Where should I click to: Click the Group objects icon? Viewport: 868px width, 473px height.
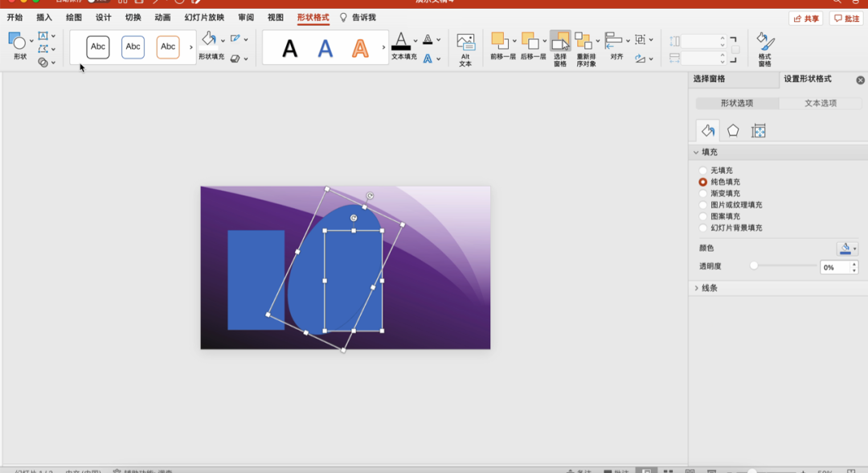pos(641,39)
